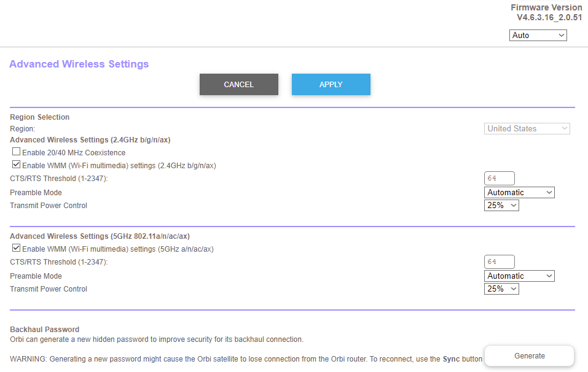Expand the 2.4GHz Preamble Mode dropdown

(519, 193)
